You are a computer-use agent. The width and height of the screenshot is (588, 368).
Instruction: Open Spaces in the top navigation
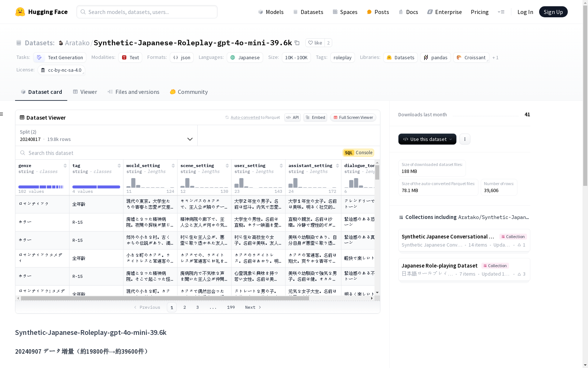tap(345, 12)
